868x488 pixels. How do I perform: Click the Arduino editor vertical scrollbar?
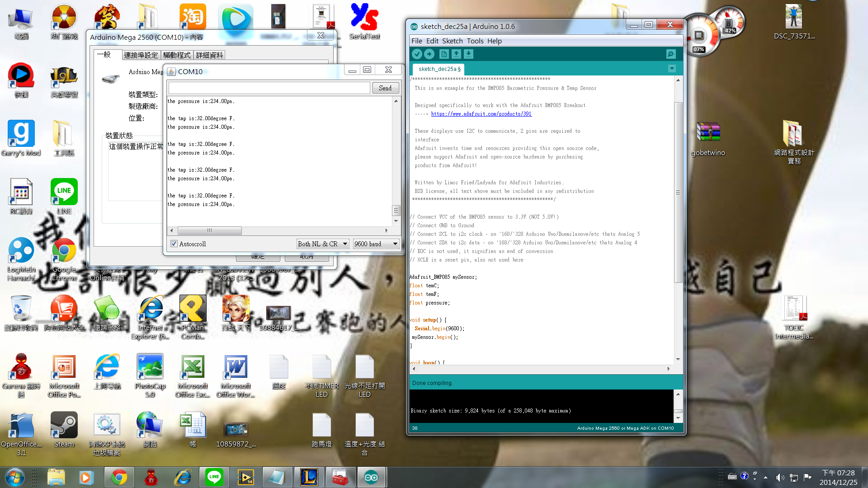coord(678,192)
